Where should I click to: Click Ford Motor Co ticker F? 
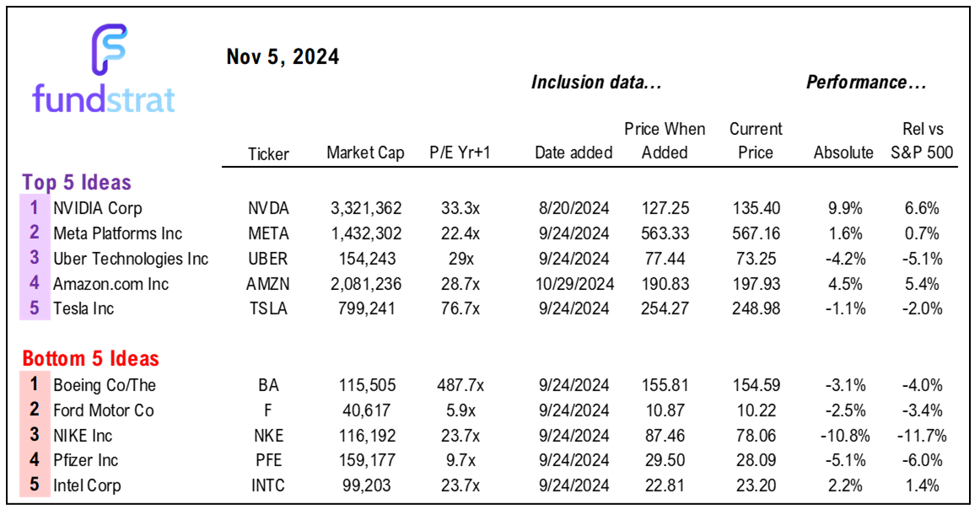pyautogui.click(x=268, y=410)
